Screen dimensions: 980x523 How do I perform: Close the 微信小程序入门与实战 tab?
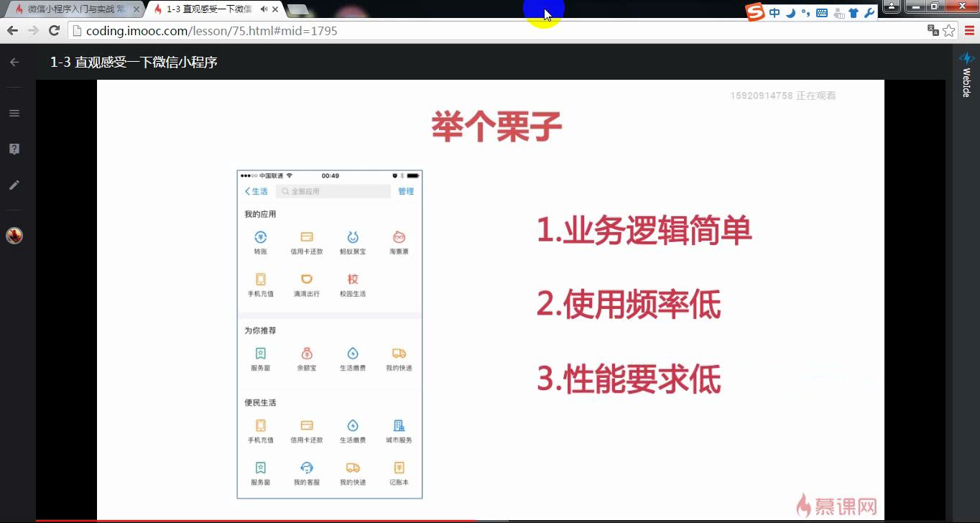(x=137, y=9)
